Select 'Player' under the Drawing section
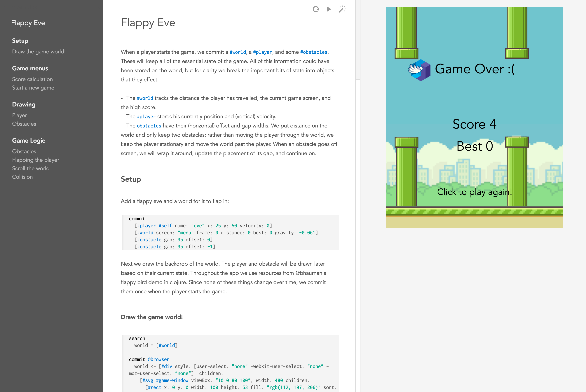The width and height of the screenshot is (586, 392). click(x=19, y=115)
